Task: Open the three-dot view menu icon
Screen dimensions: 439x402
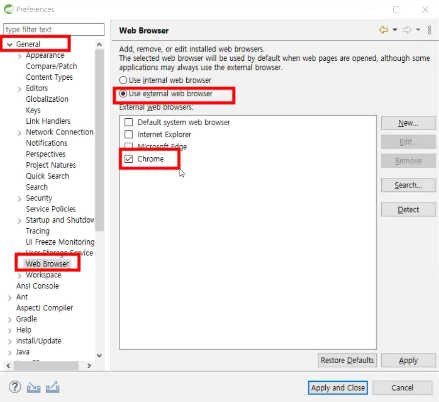Action: [429, 30]
